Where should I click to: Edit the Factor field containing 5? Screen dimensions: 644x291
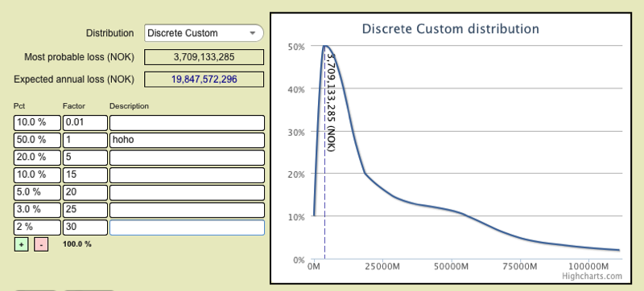pyautogui.click(x=85, y=158)
